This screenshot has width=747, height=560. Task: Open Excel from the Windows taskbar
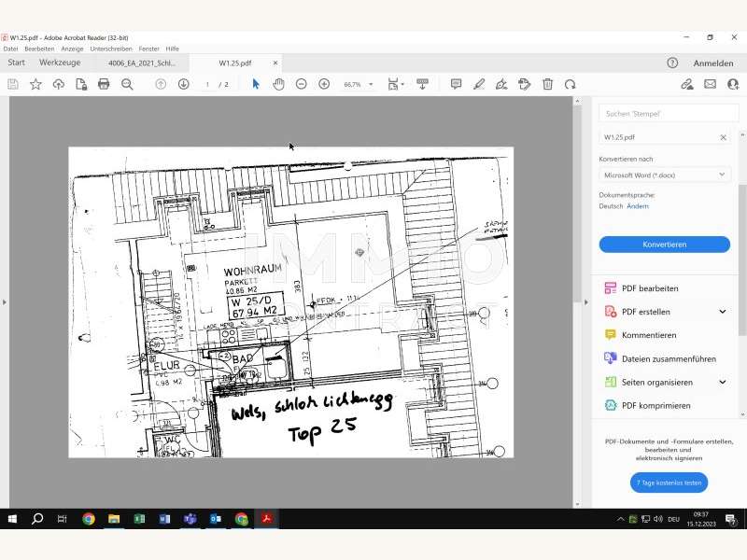tap(139, 519)
